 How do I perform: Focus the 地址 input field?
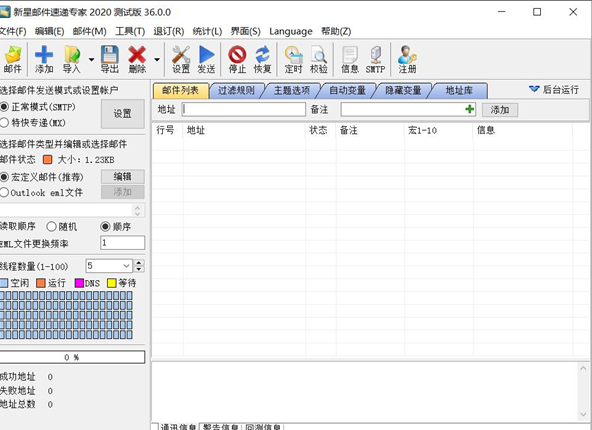pyautogui.click(x=244, y=109)
